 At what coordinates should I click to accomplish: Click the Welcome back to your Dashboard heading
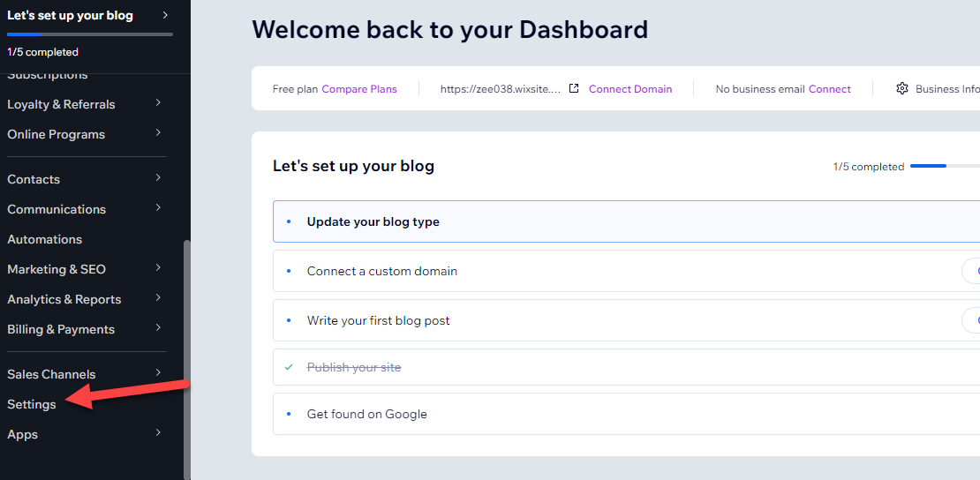pos(450,29)
